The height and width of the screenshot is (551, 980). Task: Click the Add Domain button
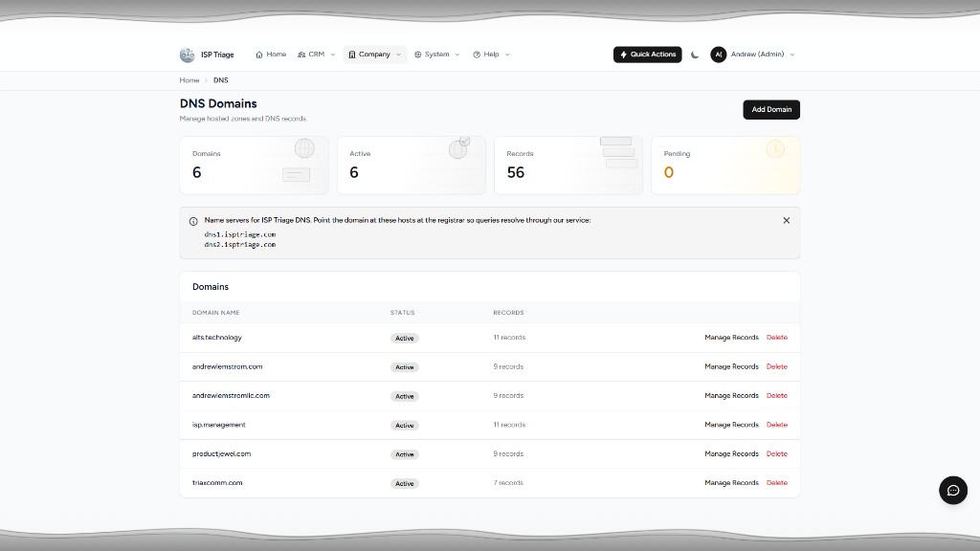pos(771,109)
